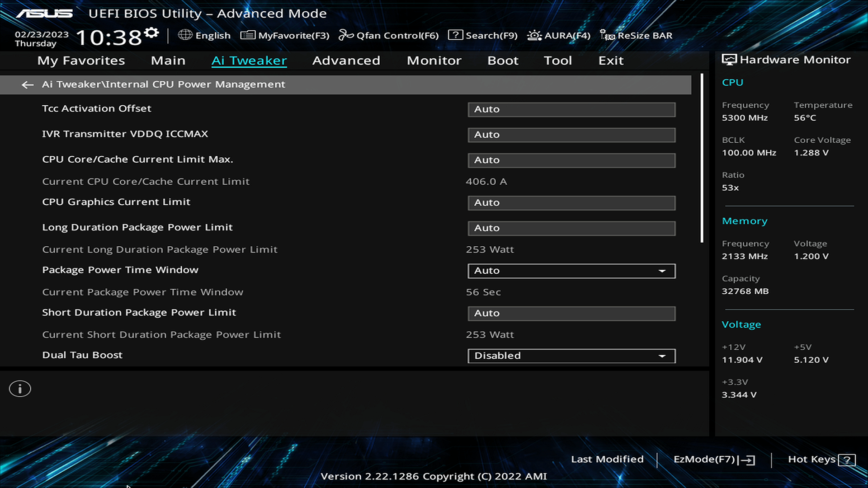Go to the Boot tab

[x=502, y=61]
